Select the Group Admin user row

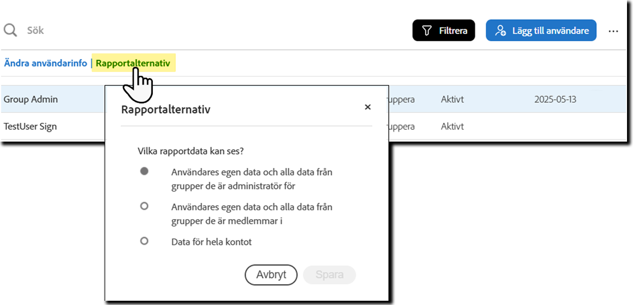point(31,99)
